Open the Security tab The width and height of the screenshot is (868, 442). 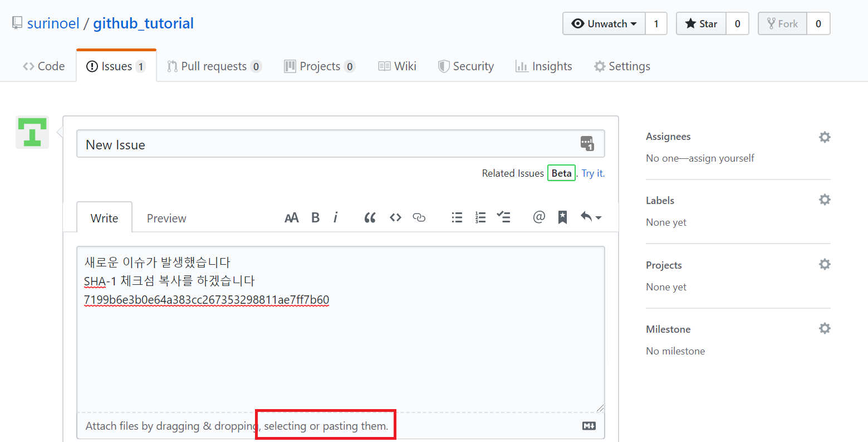coord(466,66)
